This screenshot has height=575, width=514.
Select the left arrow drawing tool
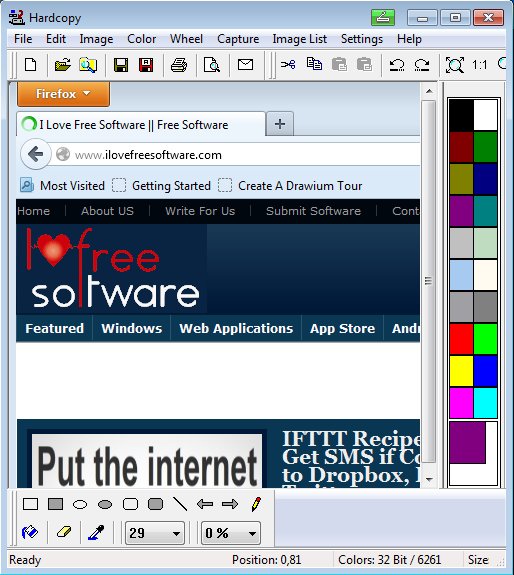205,504
